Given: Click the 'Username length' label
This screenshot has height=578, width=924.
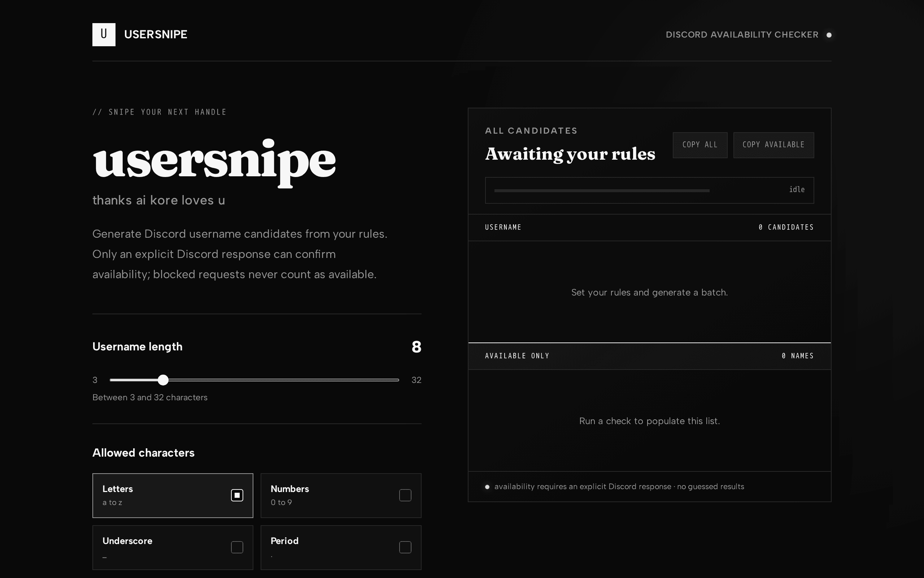Looking at the screenshot, I should coord(138,347).
